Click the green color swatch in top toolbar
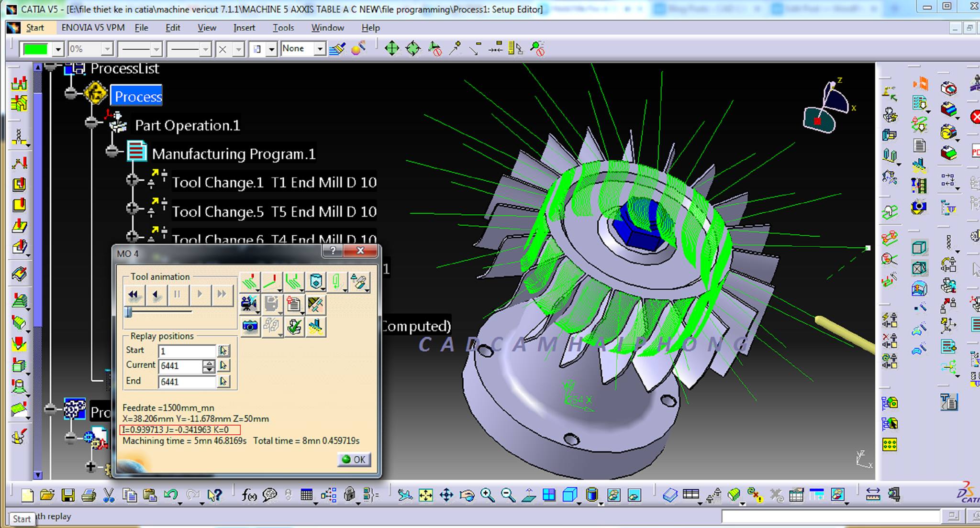 35,49
